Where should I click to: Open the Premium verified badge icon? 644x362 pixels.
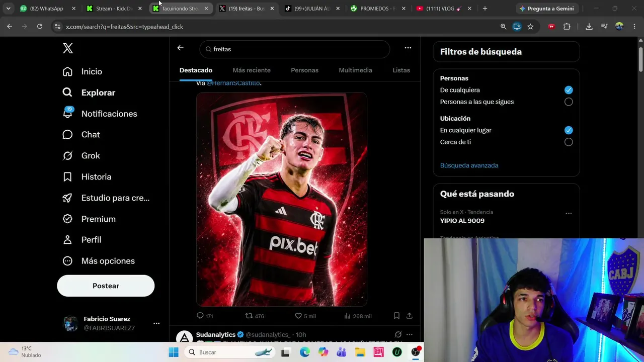click(67, 219)
